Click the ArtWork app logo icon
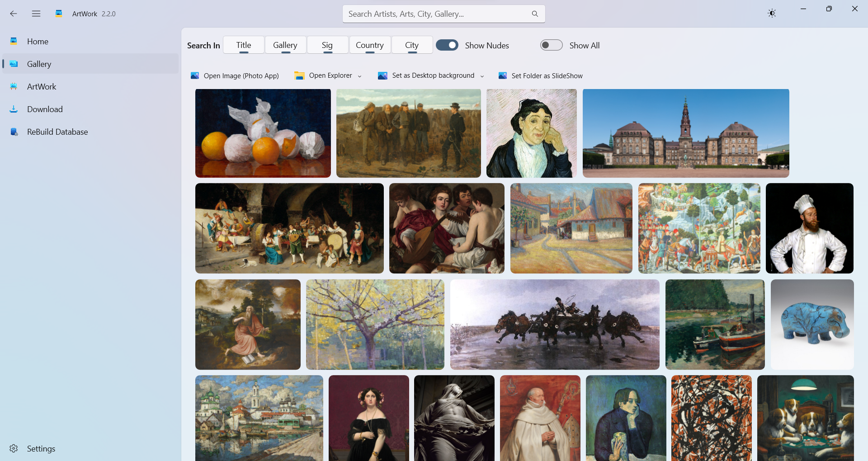This screenshot has height=461, width=868. [59, 14]
